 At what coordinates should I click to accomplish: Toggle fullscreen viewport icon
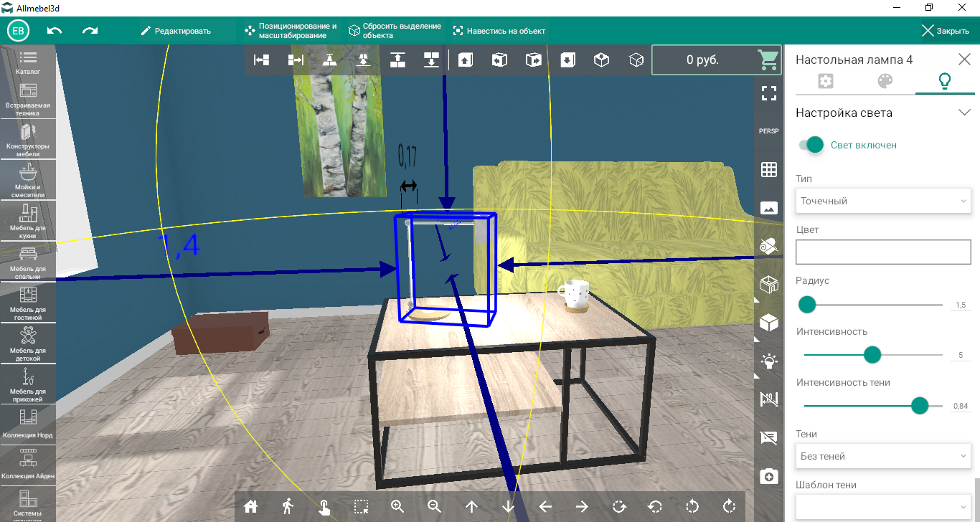coord(769,92)
